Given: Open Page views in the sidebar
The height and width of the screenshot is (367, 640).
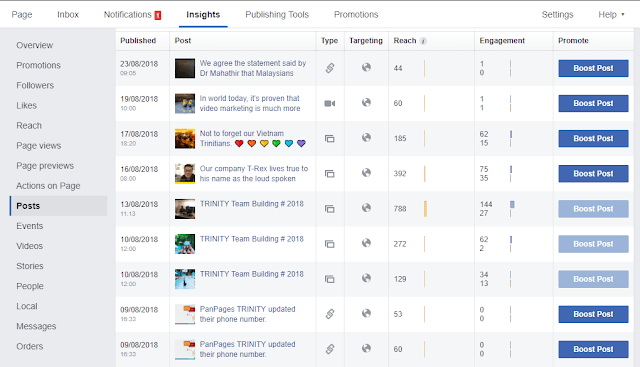Looking at the screenshot, I should [39, 146].
